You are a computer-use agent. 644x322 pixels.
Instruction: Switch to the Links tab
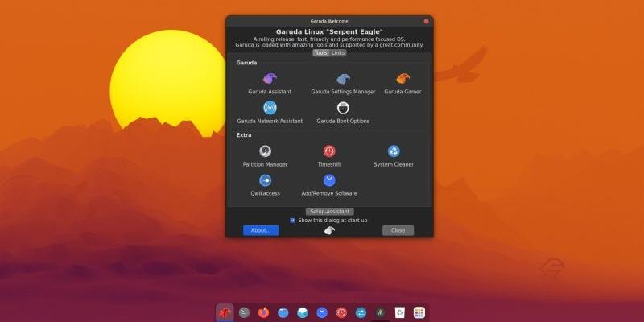[338, 53]
